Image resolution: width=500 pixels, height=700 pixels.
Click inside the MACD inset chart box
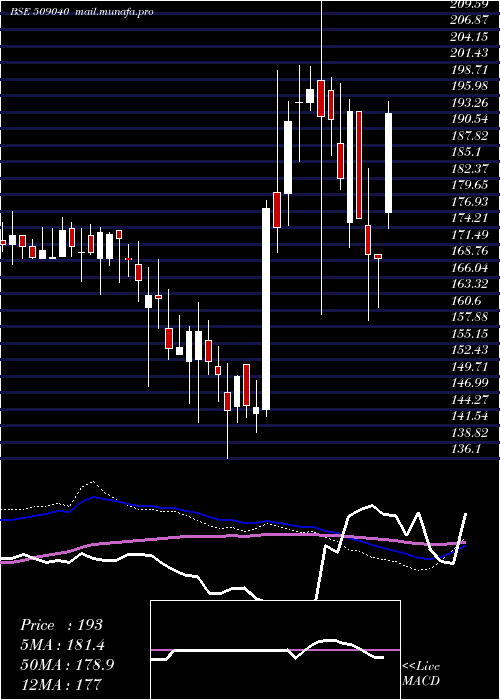pos(275,650)
